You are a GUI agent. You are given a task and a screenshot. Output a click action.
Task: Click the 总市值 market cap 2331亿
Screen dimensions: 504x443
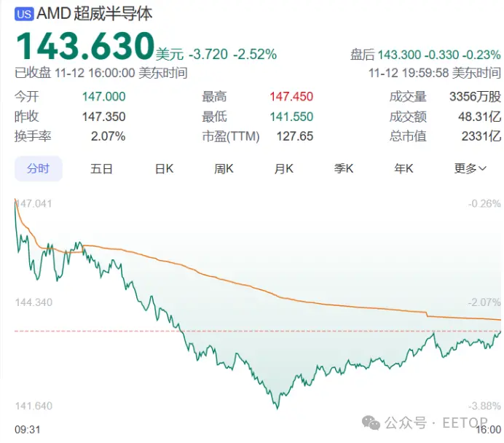pos(481,136)
